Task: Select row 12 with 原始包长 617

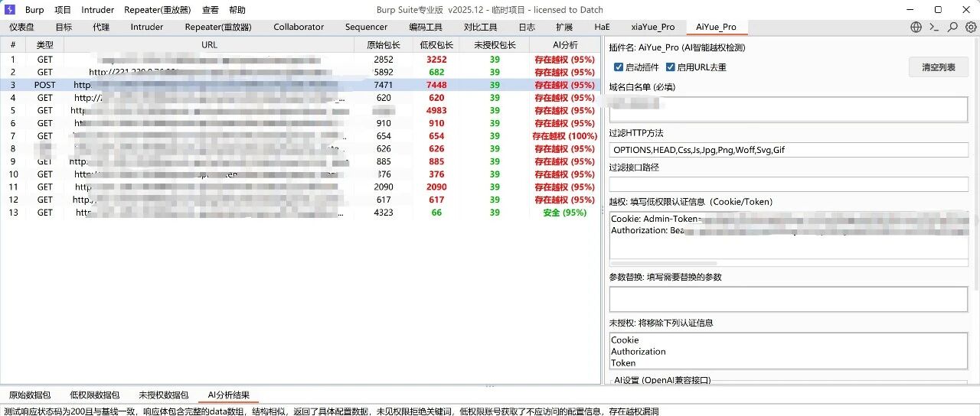Action: pyautogui.click(x=300, y=200)
